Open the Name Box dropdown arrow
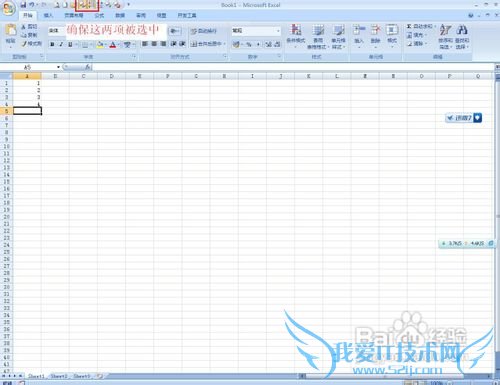 (58, 67)
